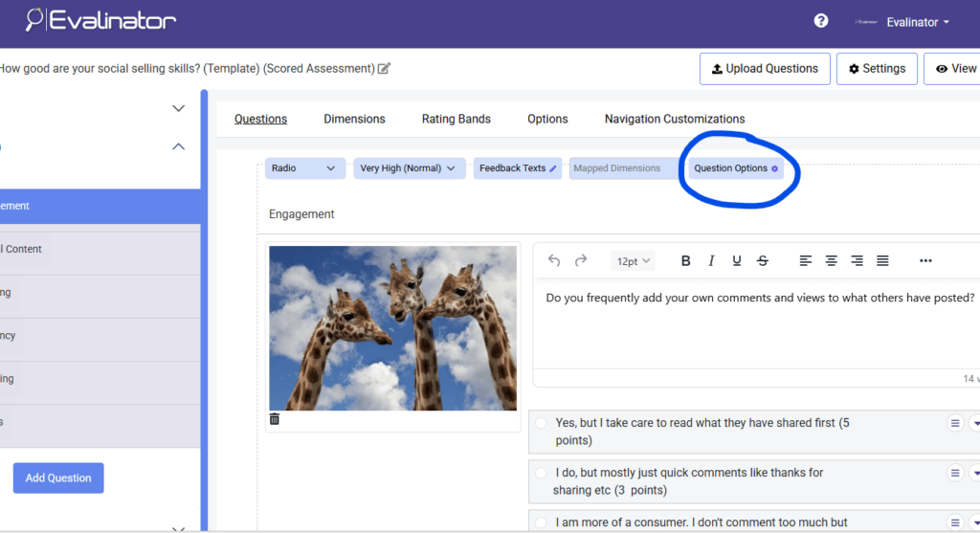
Task: Open the 12pt font size dropdown
Action: click(x=633, y=260)
